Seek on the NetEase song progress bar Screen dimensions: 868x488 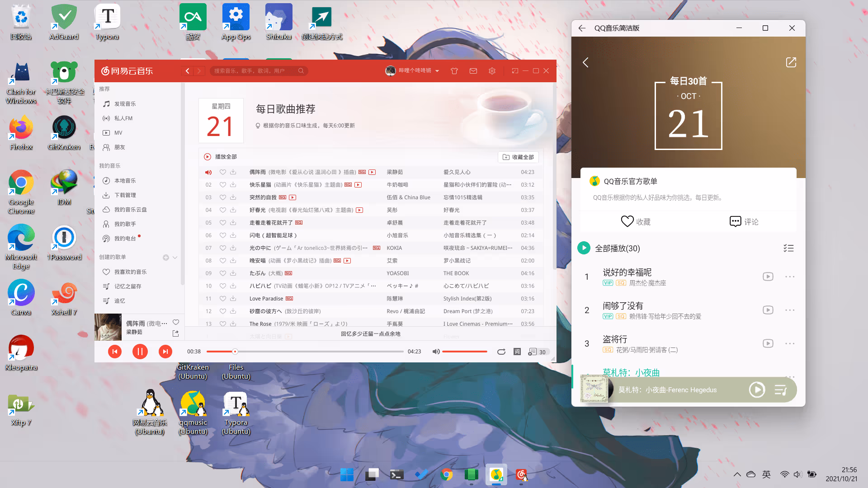[305, 352]
